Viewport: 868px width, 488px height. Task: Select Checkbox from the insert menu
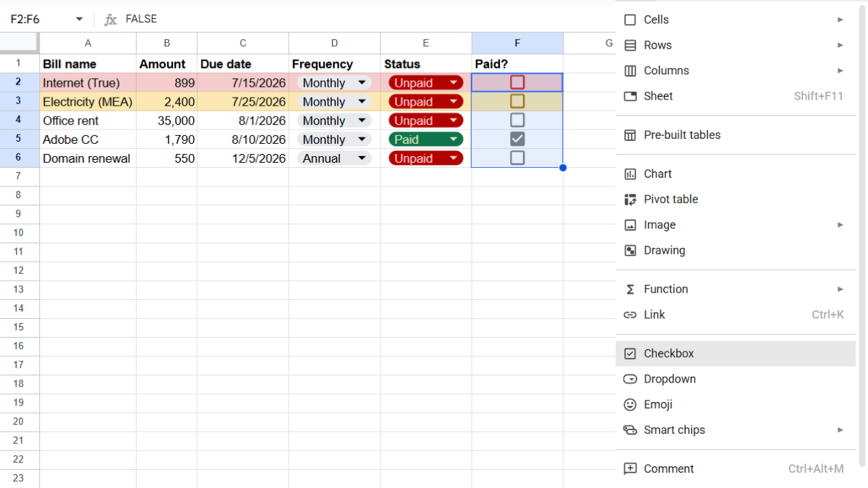736,354
